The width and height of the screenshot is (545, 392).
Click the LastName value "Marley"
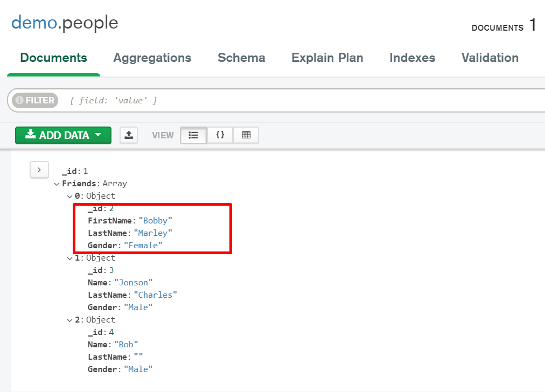(153, 233)
